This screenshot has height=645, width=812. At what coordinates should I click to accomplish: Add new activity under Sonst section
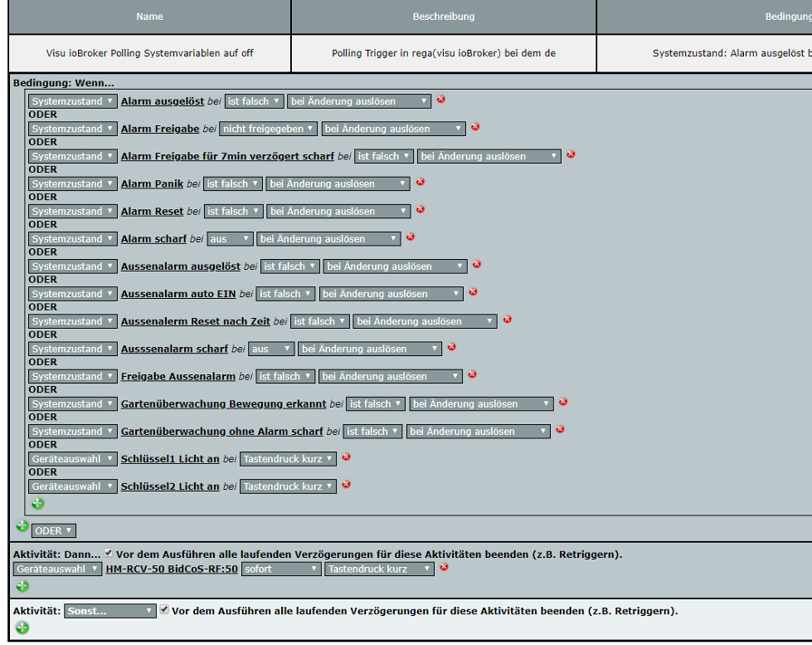[22, 628]
